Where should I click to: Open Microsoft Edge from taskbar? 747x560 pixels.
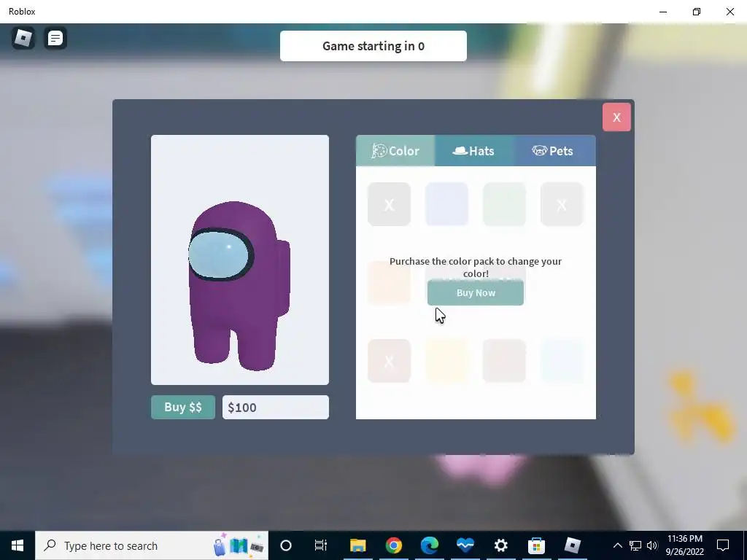[x=429, y=545]
